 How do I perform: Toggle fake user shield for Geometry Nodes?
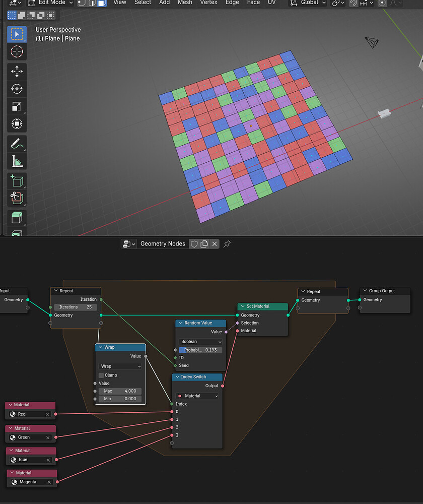click(194, 244)
